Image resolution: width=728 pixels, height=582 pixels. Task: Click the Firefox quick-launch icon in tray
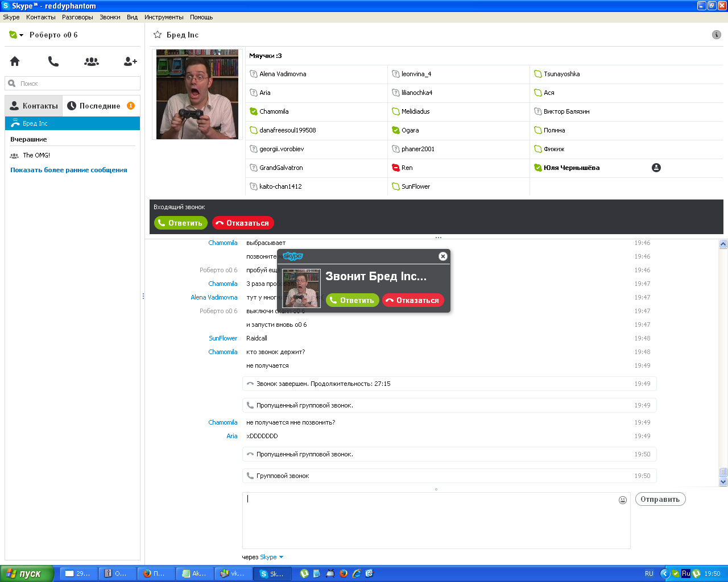pos(344,573)
